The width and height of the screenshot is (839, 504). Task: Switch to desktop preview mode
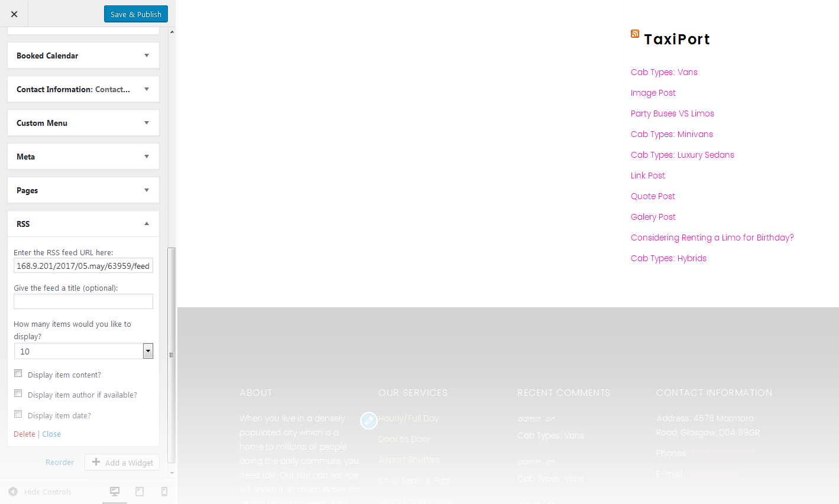115,491
